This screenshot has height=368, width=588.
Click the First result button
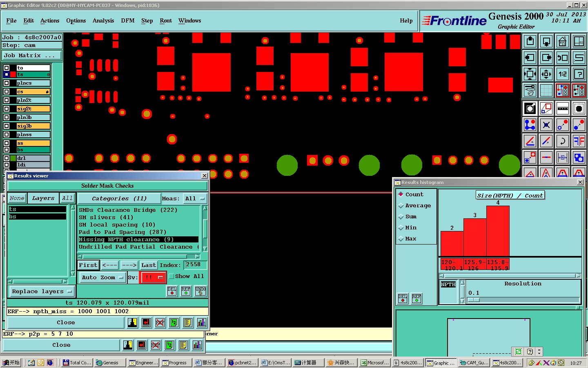[88, 265]
